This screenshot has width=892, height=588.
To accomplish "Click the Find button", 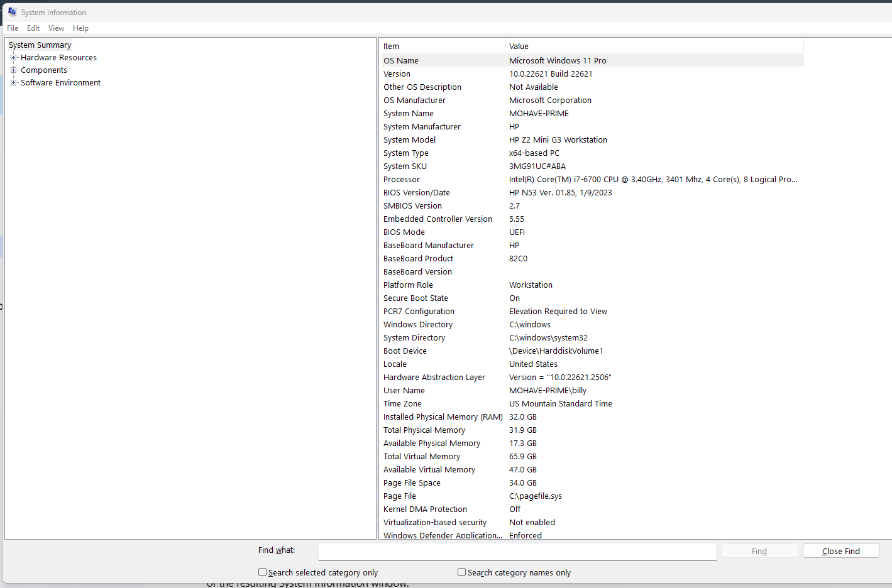I will [759, 552].
